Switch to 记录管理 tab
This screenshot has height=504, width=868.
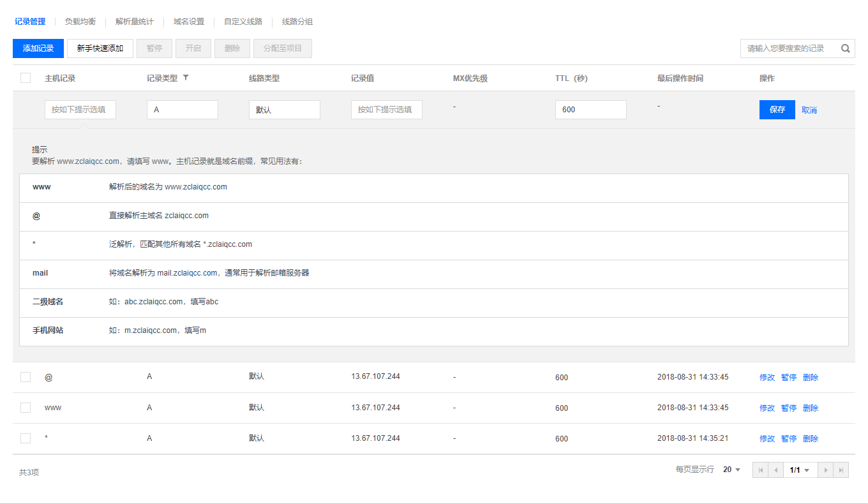[30, 22]
